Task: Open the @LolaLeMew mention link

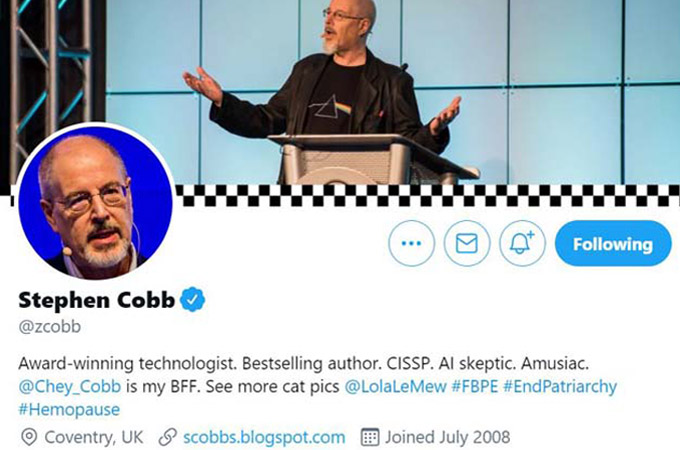Action: pyautogui.click(x=396, y=386)
